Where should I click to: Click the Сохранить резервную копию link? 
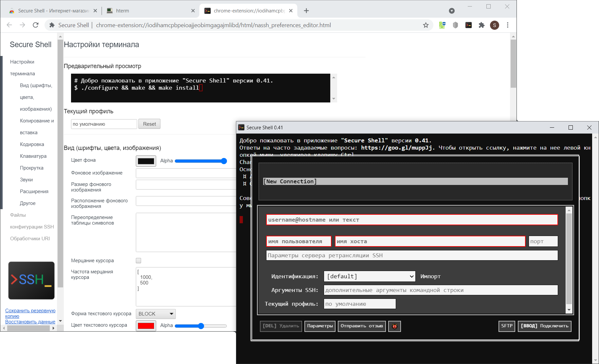click(30, 313)
